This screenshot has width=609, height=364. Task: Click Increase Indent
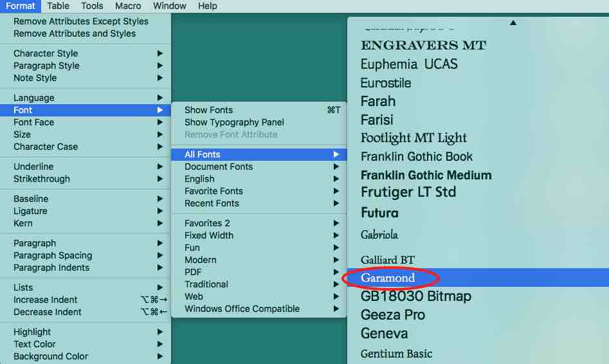46,300
